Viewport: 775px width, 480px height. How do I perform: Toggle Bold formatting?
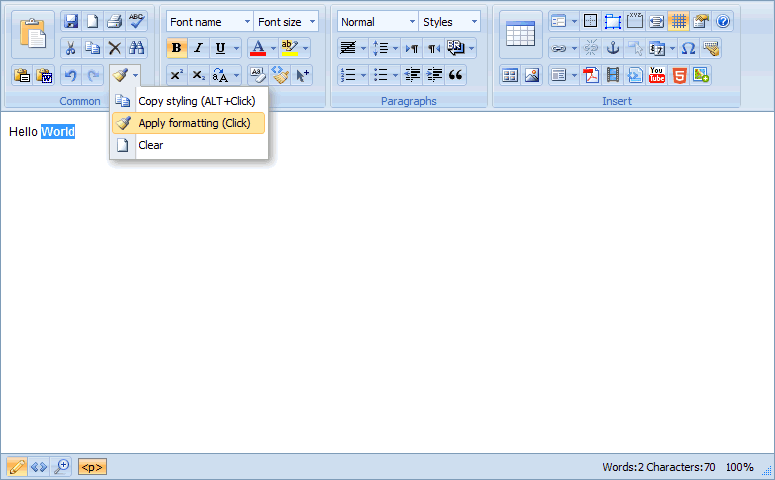pyautogui.click(x=176, y=48)
